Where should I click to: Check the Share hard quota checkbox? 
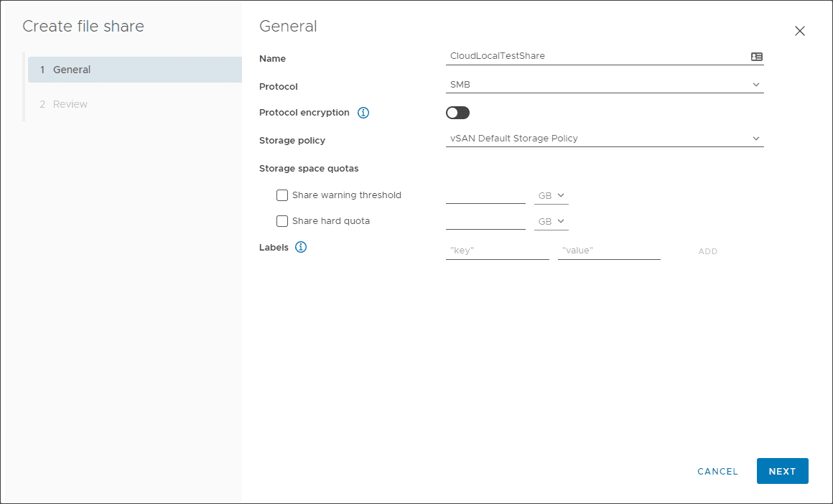281,221
